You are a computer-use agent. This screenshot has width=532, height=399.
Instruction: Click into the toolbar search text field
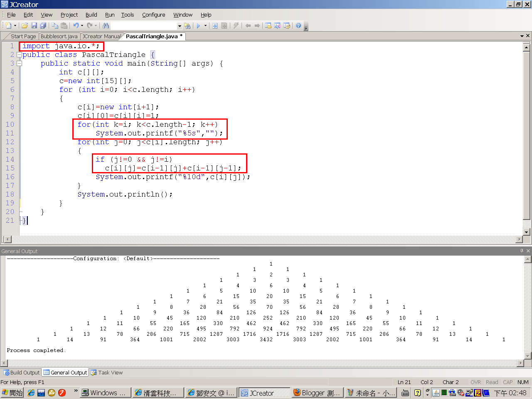pos(144,26)
